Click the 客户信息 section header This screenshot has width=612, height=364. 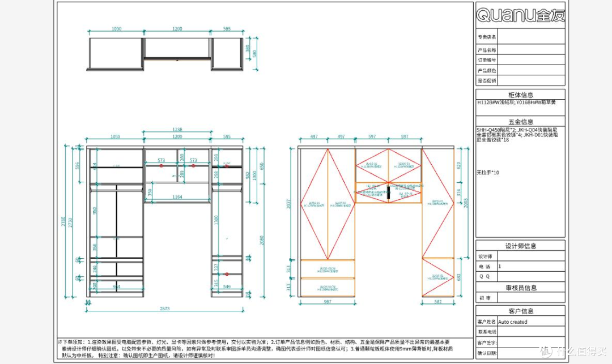coord(520,311)
